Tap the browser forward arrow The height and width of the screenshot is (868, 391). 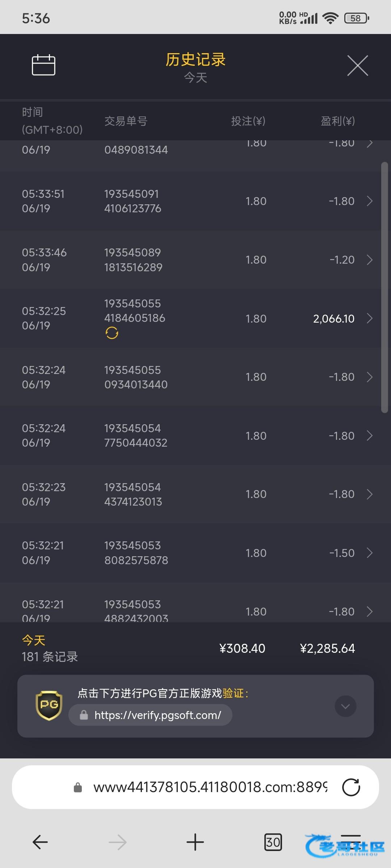tap(118, 842)
